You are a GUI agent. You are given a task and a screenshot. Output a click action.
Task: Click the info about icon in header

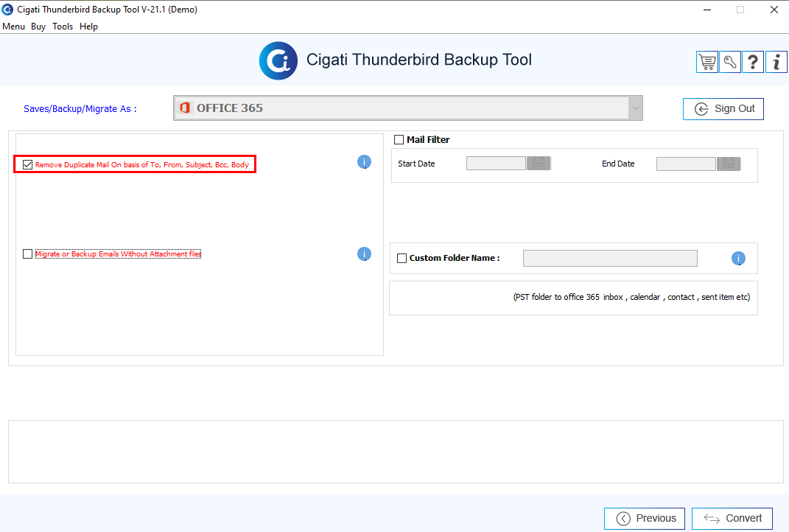(776, 62)
